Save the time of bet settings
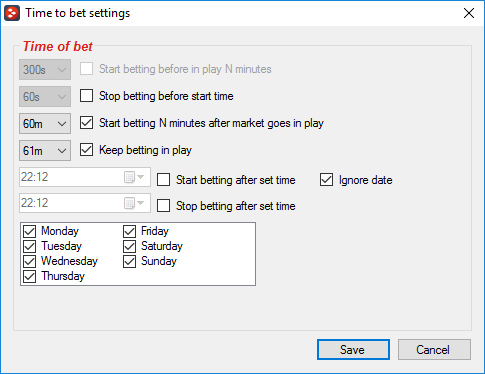This screenshot has width=485, height=374. 353,350
